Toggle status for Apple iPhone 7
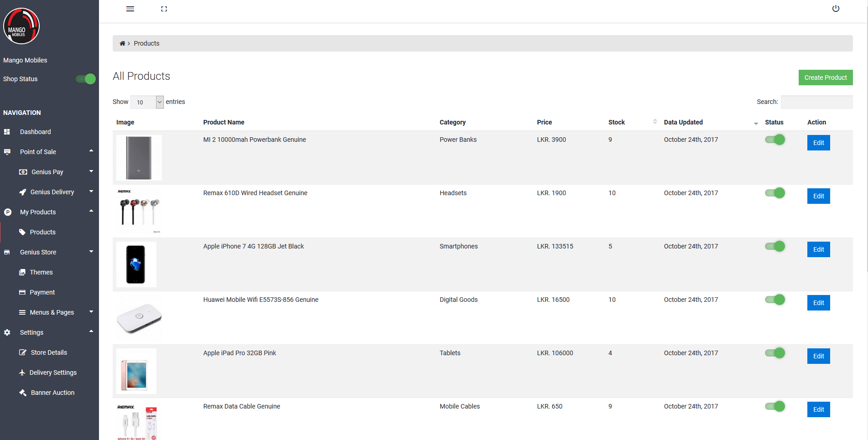 click(x=775, y=246)
